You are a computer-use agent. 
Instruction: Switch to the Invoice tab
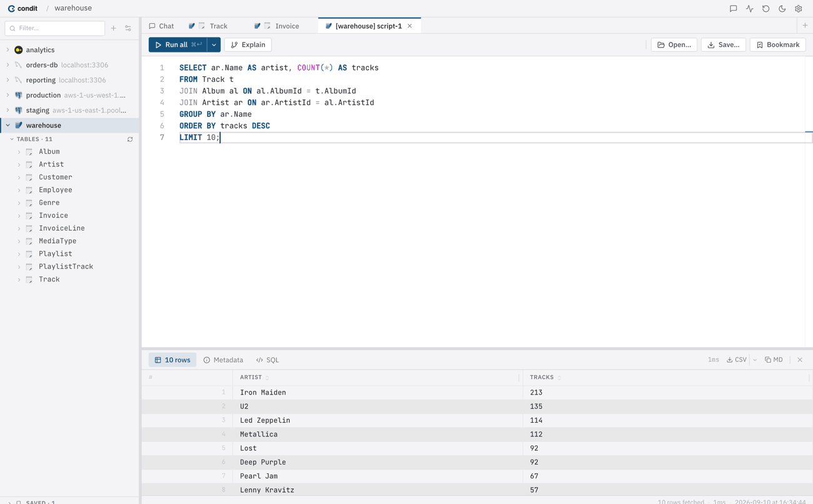coord(281,26)
